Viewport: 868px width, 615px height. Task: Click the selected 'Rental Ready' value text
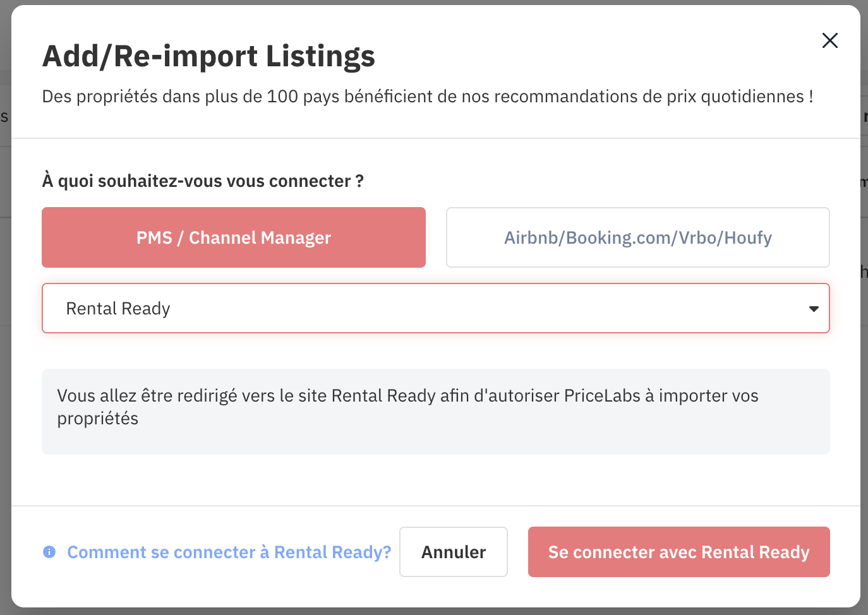(118, 308)
